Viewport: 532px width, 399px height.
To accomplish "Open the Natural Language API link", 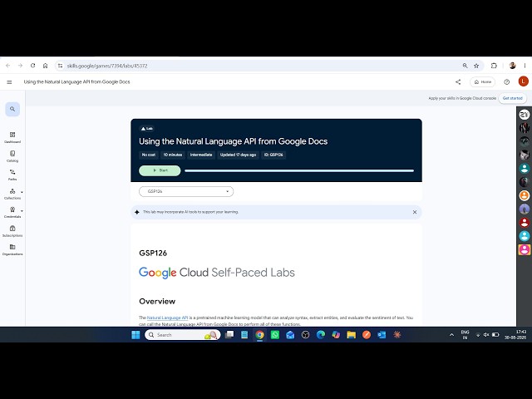I will click(167, 318).
